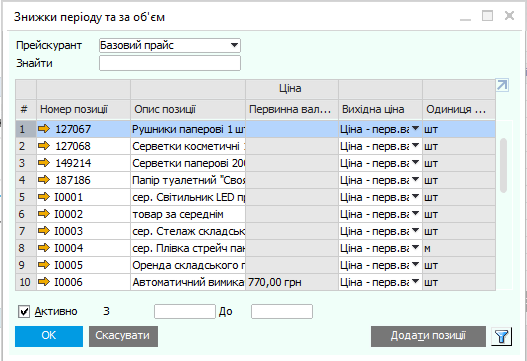This screenshot has height=361, width=527.
Task: Open item I0006 using its arrow icon
Action: coord(44,282)
